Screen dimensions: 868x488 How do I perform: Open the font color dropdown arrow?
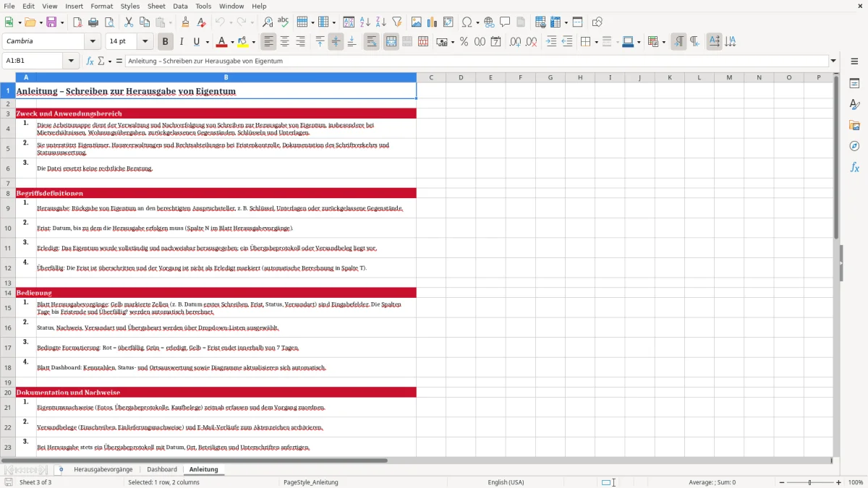click(x=233, y=42)
